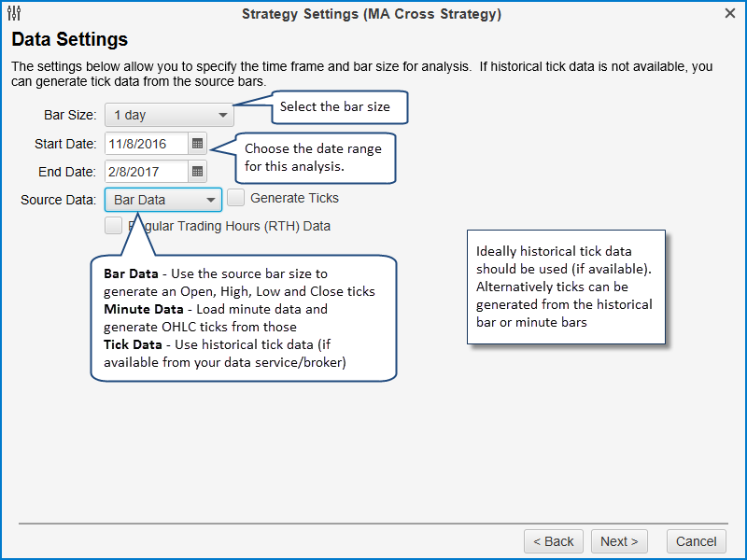Enable the Generate Ticks checkbox
Viewport: 747px width, 560px height.
[x=236, y=198]
